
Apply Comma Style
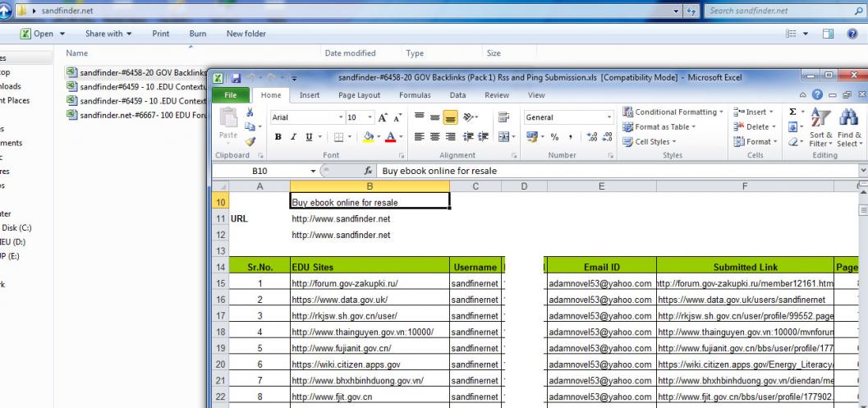coord(570,137)
